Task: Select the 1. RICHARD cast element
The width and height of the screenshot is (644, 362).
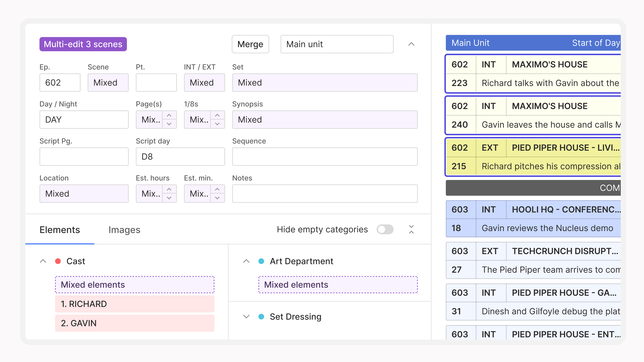Action: 135,304
